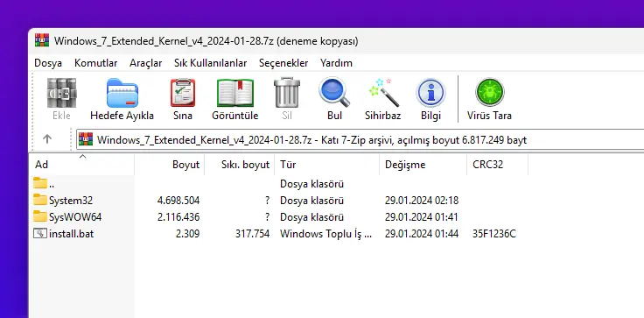Click packed size 317.754 cell
644x318 pixels.
coord(252,234)
